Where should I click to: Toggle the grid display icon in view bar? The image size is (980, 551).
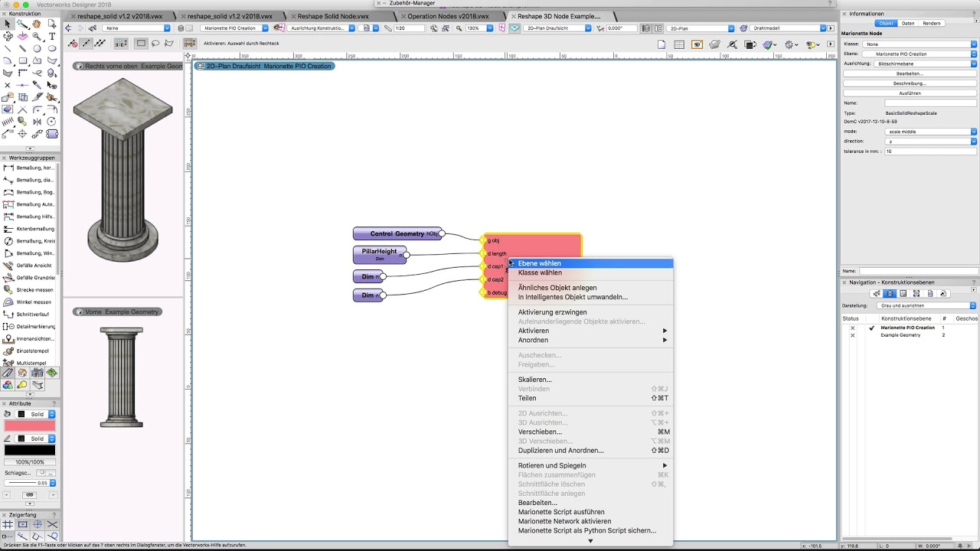(x=679, y=44)
